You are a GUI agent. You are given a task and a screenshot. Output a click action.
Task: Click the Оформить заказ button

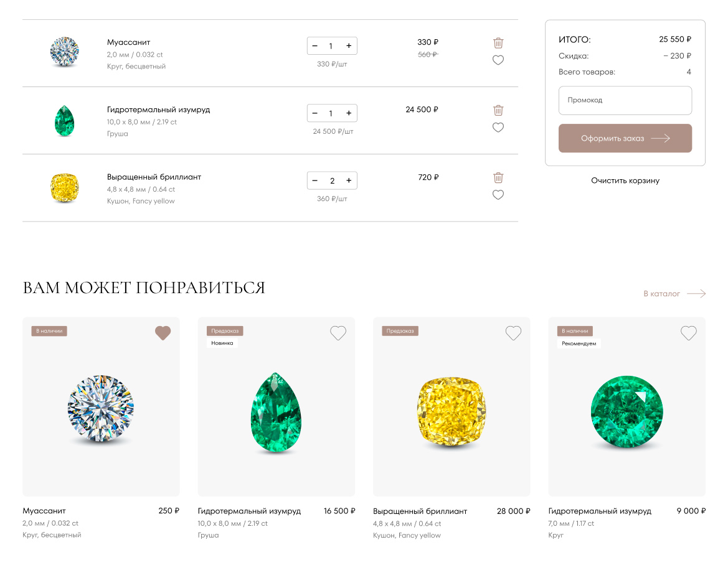tap(625, 138)
